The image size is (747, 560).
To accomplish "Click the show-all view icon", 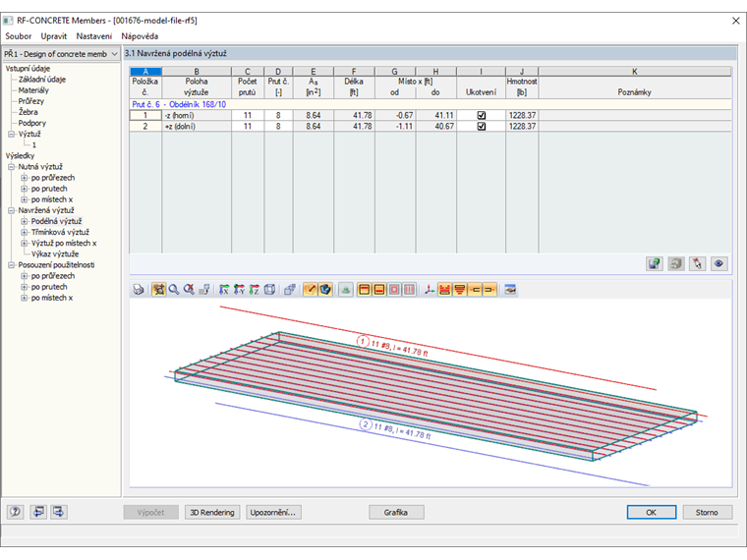I will tap(159, 290).
